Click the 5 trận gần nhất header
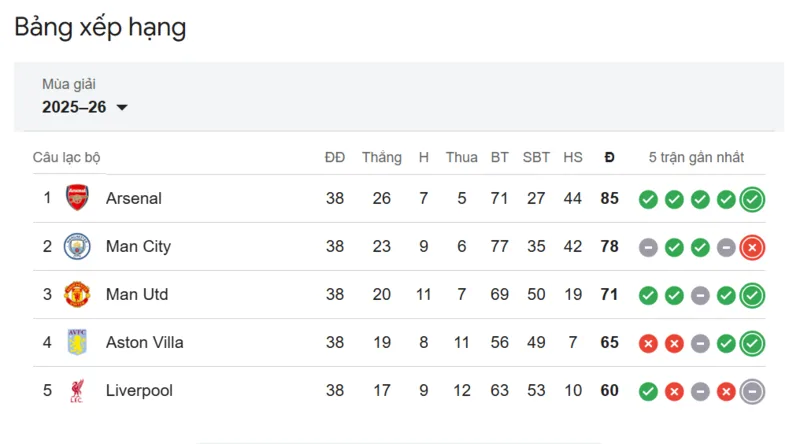 pyautogui.click(x=696, y=158)
